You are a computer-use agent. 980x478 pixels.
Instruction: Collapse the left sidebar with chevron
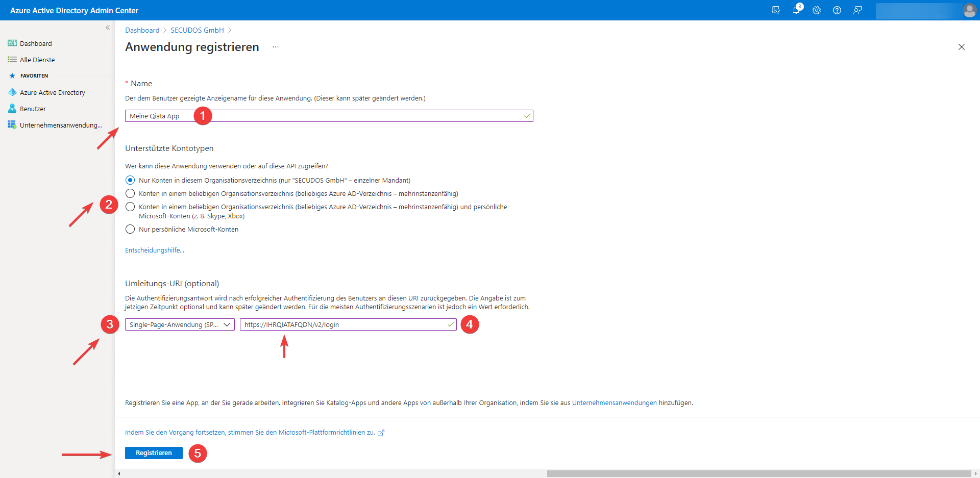coord(108,28)
